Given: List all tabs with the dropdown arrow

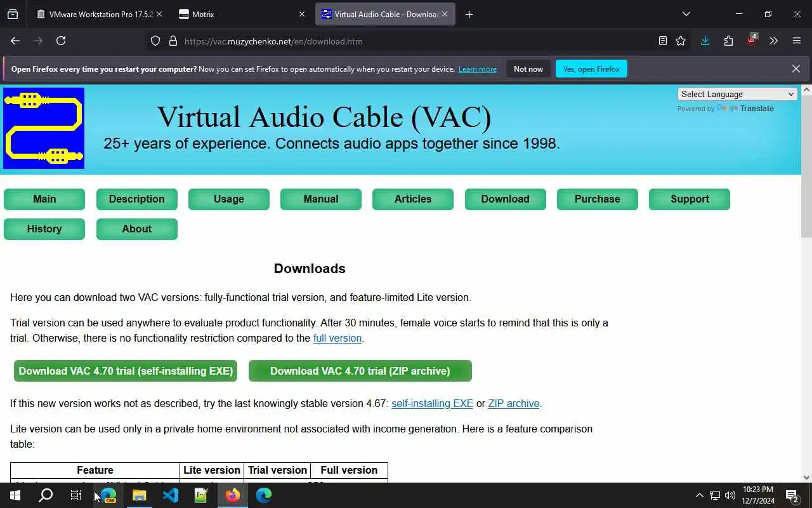Looking at the screenshot, I should (686, 14).
